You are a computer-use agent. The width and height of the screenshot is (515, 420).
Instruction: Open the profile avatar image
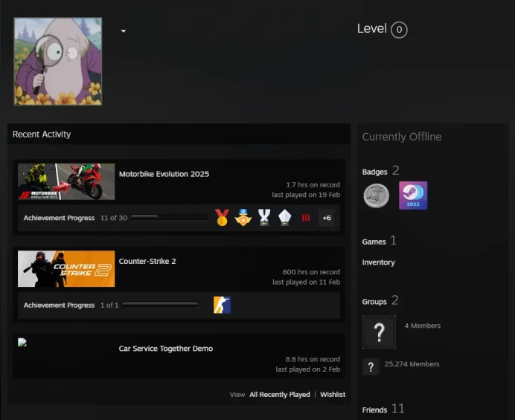[58, 62]
